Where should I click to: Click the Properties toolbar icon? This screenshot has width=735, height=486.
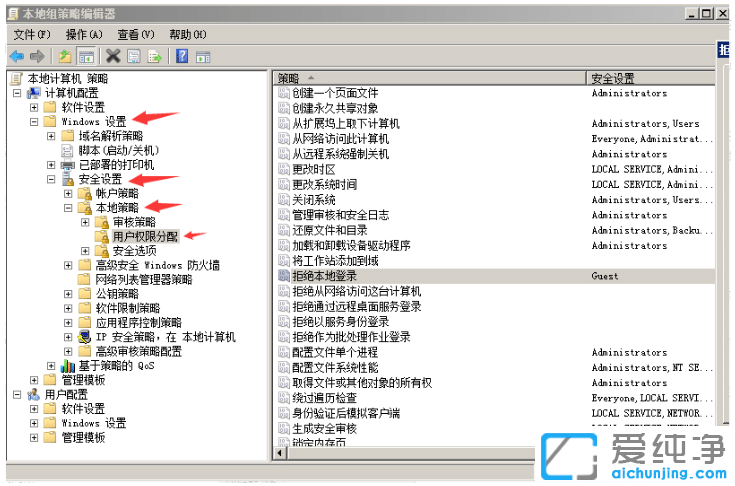(x=134, y=56)
